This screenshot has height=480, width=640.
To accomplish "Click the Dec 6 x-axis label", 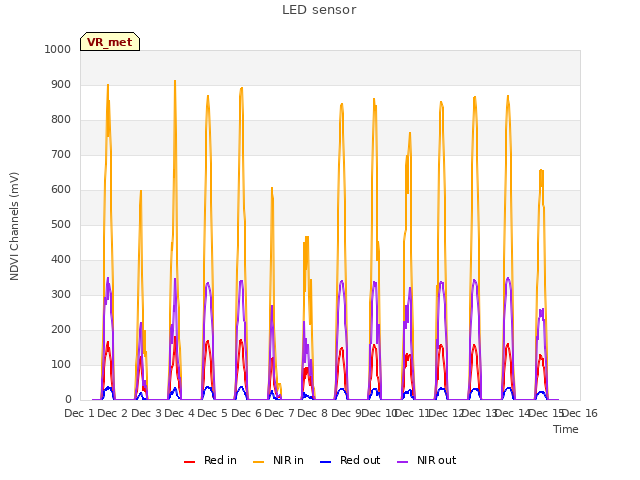I will [246, 413].
